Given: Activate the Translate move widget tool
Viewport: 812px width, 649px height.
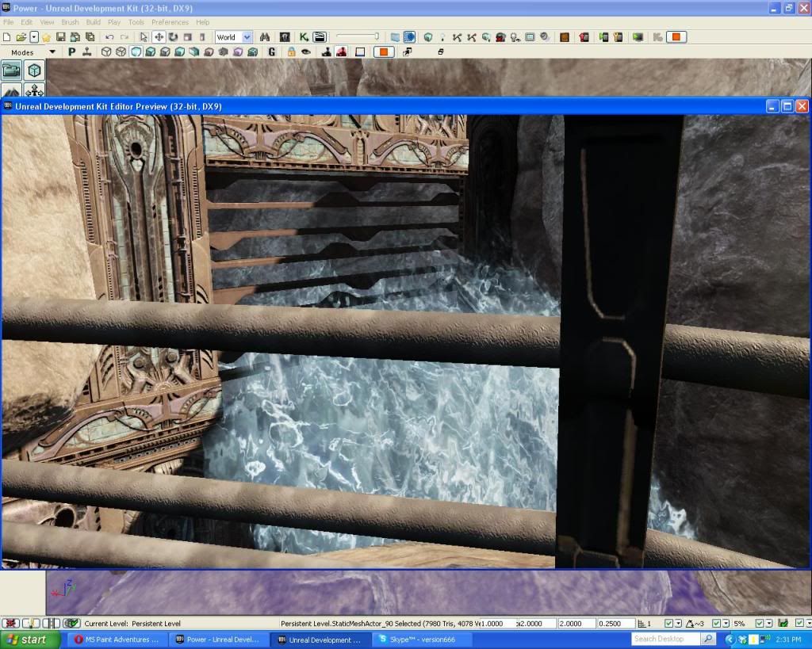Looking at the screenshot, I should (x=159, y=37).
